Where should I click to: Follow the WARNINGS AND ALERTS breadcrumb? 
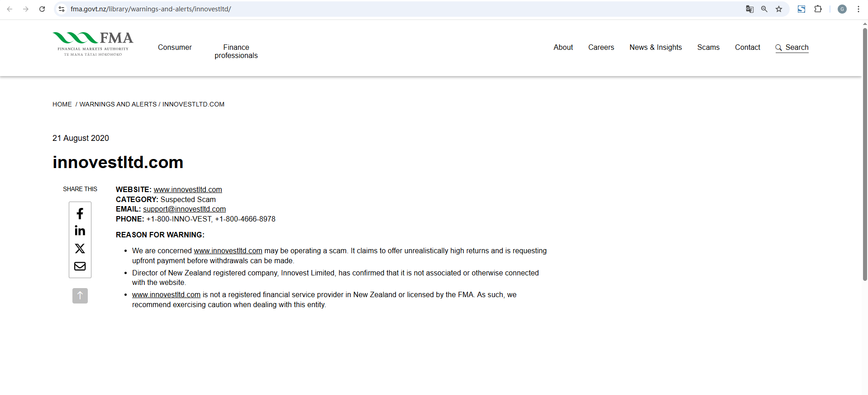point(118,104)
